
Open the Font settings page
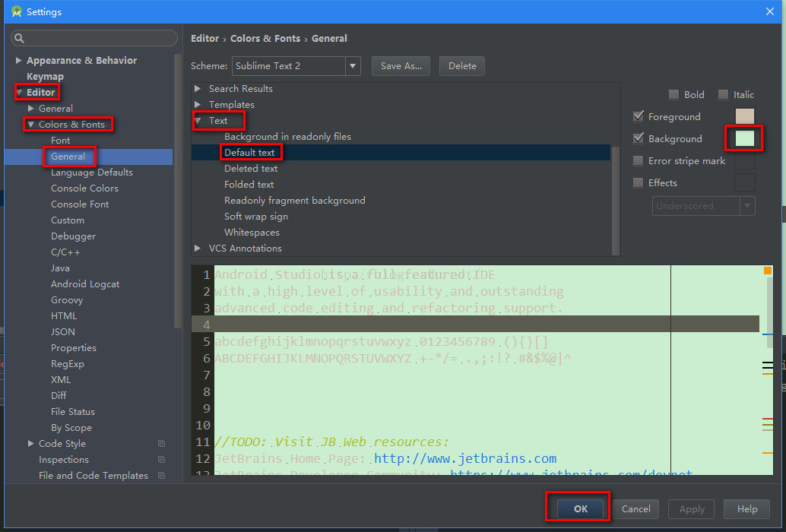click(60, 141)
